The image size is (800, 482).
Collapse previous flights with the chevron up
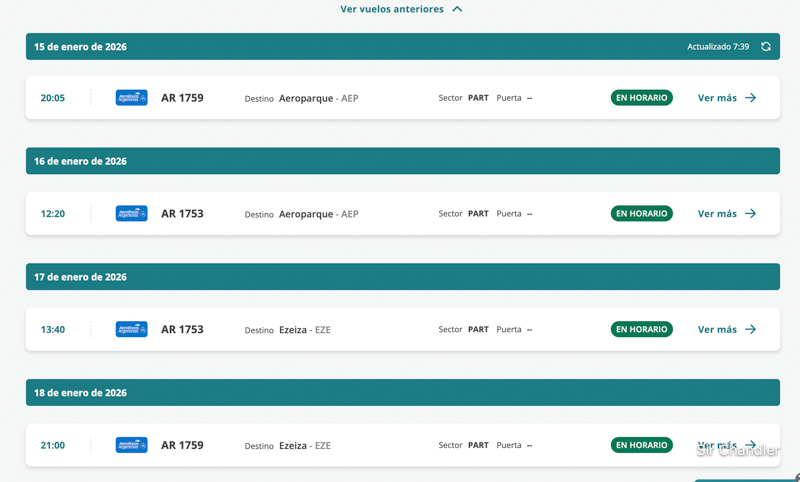[457, 9]
